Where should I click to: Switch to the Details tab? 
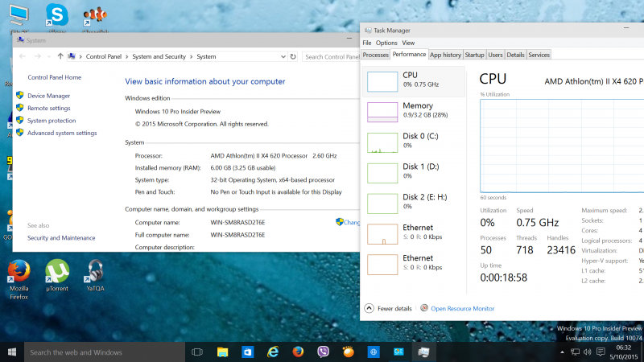(x=515, y=55)
